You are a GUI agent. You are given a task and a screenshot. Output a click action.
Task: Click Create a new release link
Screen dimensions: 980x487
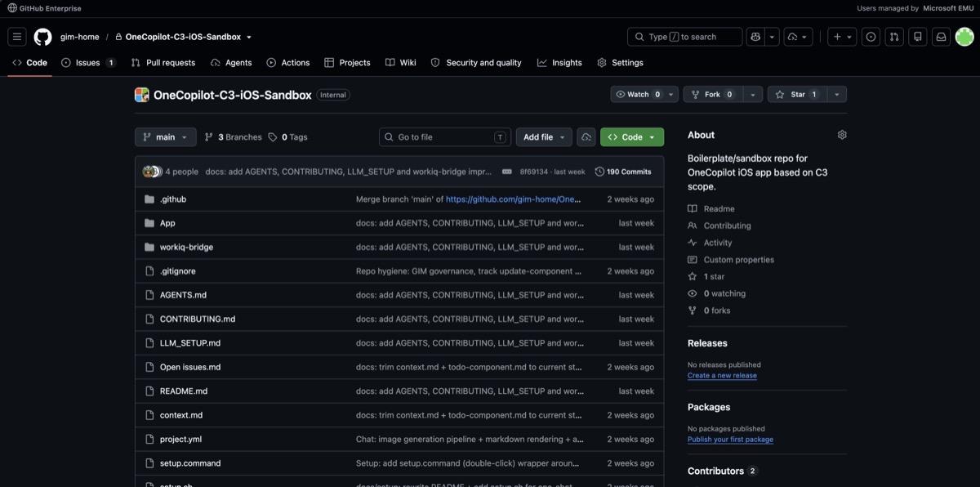722,376
